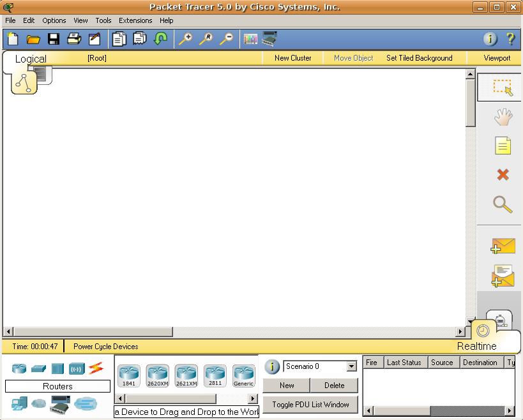Pick the Generic router

[243, 376]
